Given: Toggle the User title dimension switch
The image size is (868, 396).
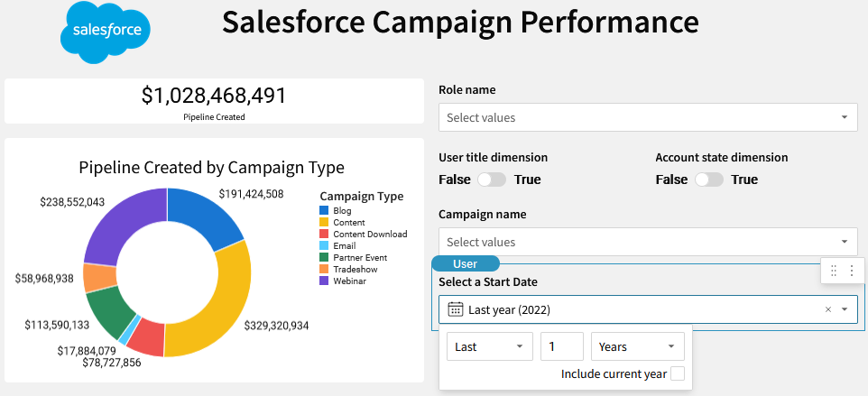Looking at the screenshot, I should [492, 180].
